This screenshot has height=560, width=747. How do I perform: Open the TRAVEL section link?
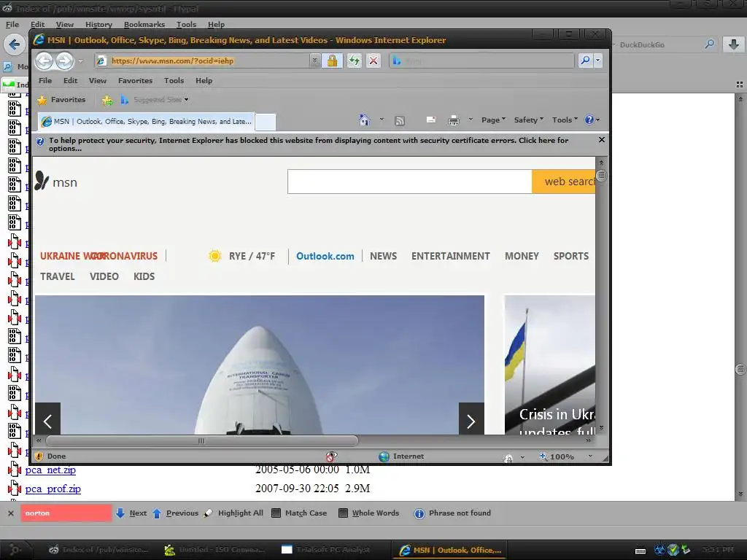57,276
